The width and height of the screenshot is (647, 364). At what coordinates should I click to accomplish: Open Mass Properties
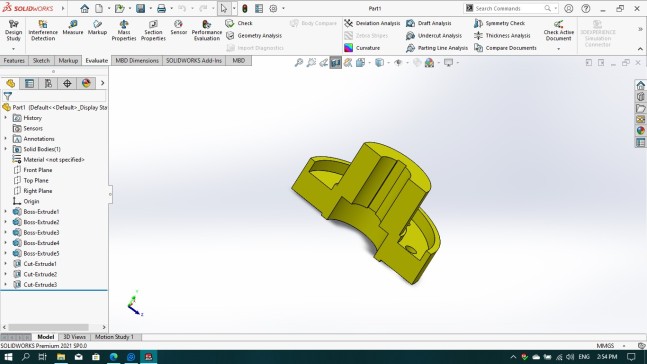pos(124,31)
